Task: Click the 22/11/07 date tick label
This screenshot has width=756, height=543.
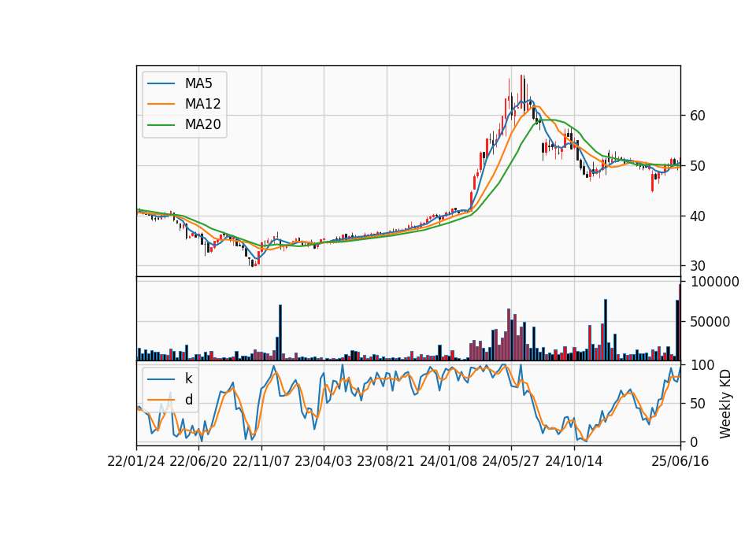Action: (261, 461)
